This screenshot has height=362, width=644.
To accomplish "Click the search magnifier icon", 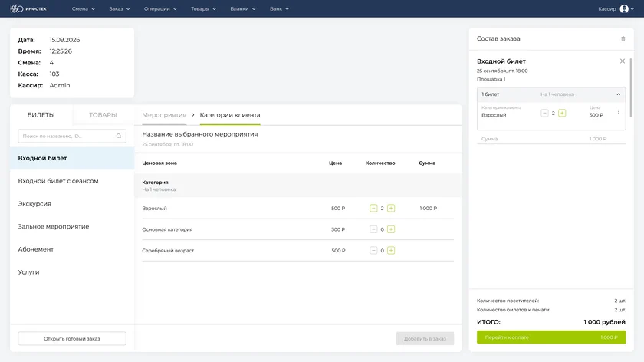I will coord(119,136).
